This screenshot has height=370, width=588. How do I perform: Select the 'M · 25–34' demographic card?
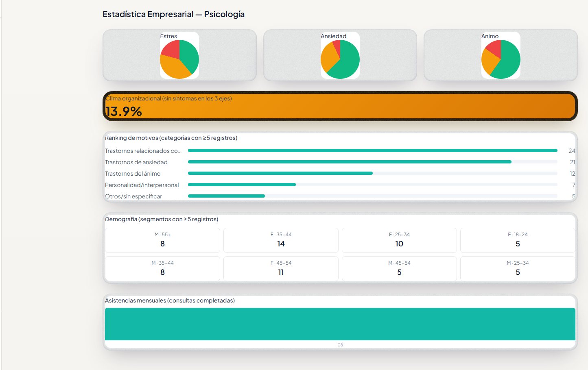(518, 269)
